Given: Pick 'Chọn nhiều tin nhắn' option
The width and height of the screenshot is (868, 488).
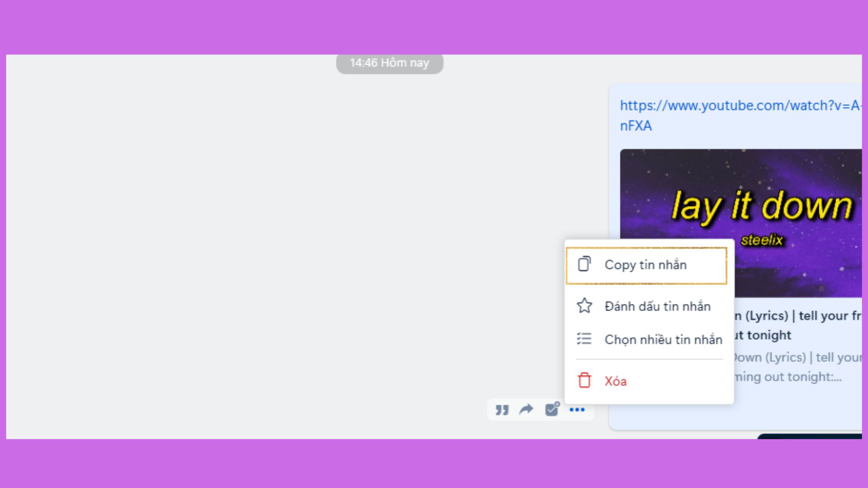Looking at the screenshot, I should click(649, 339).
